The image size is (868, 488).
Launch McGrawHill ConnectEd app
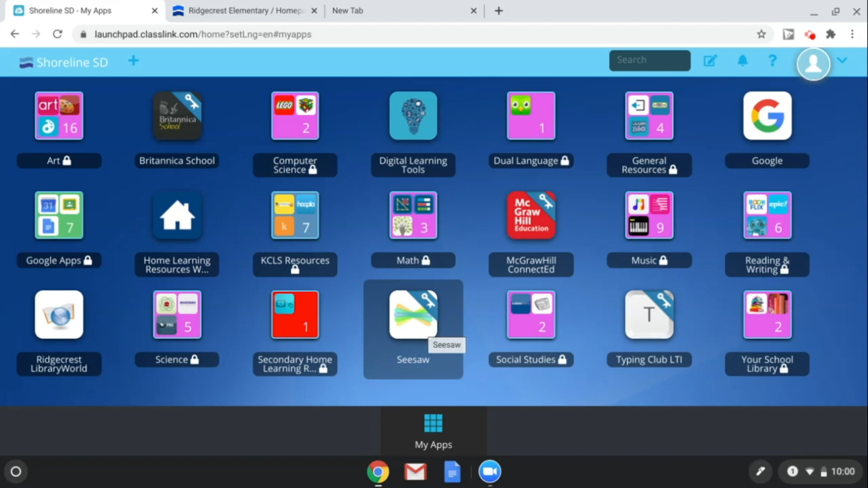pyautogui.click(x=531, y=215)
